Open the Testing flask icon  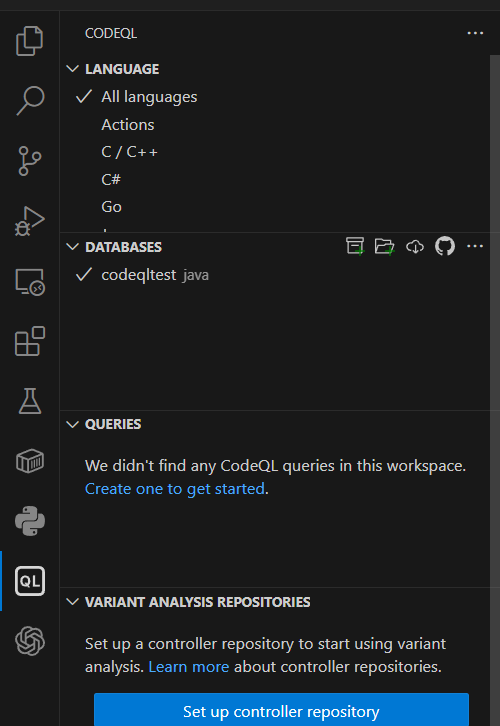tap(30, 401)
